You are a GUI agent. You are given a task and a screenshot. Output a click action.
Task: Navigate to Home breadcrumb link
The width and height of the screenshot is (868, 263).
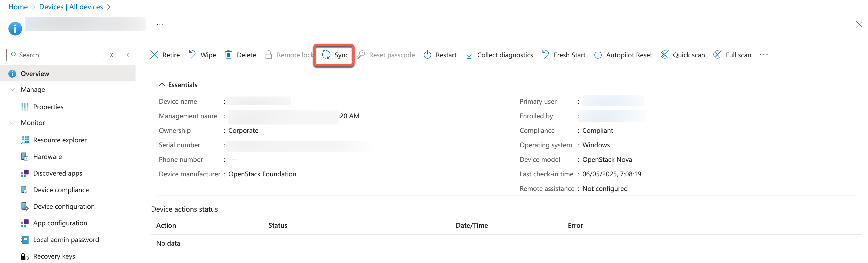18,7
